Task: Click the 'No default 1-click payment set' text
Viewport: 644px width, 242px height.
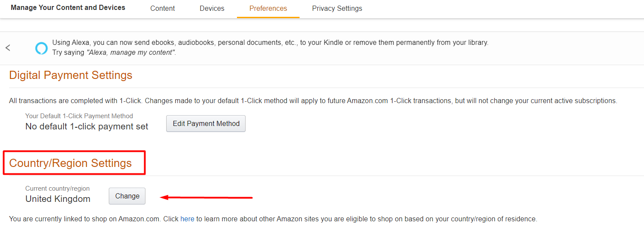Action: click(87, 126)
